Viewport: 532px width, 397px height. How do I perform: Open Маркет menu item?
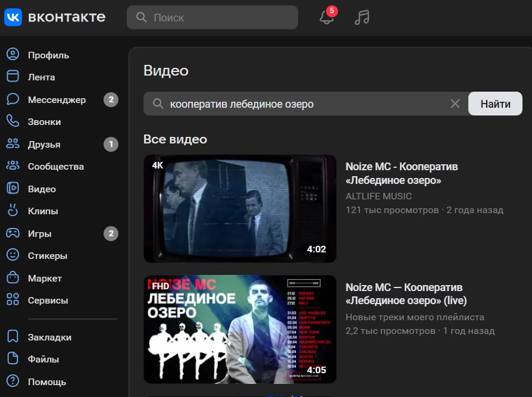point(45,278)
